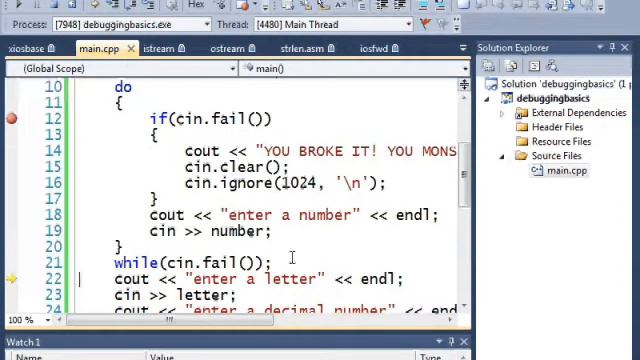Select the Header Files folder
This screenshot has width=640, height=360.
point(549,127)
